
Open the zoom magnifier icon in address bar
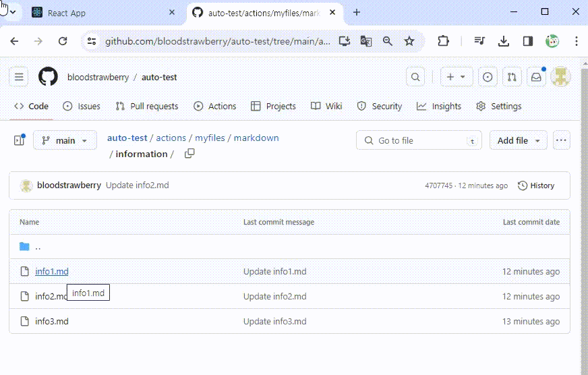[387, 41]
